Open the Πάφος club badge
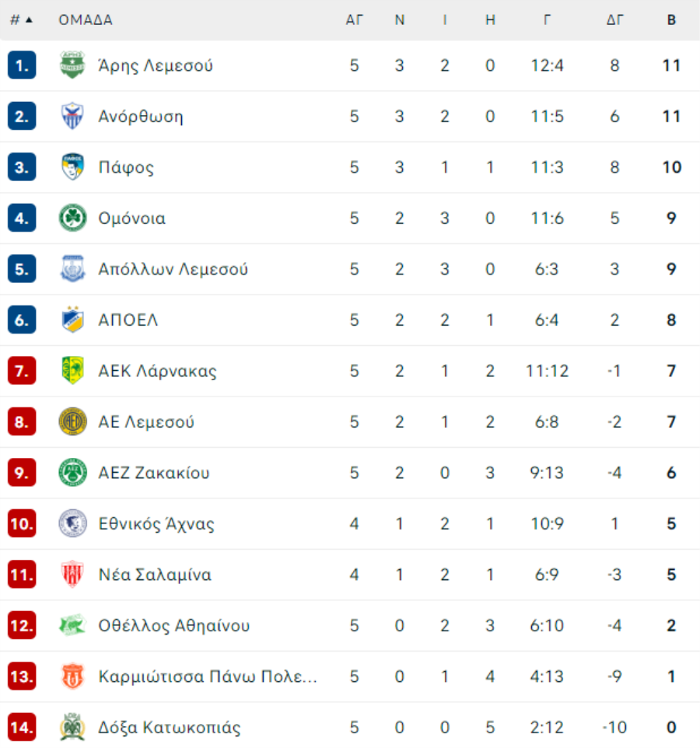The height and width of the screenshot is (748, 700). pos(72,167)
